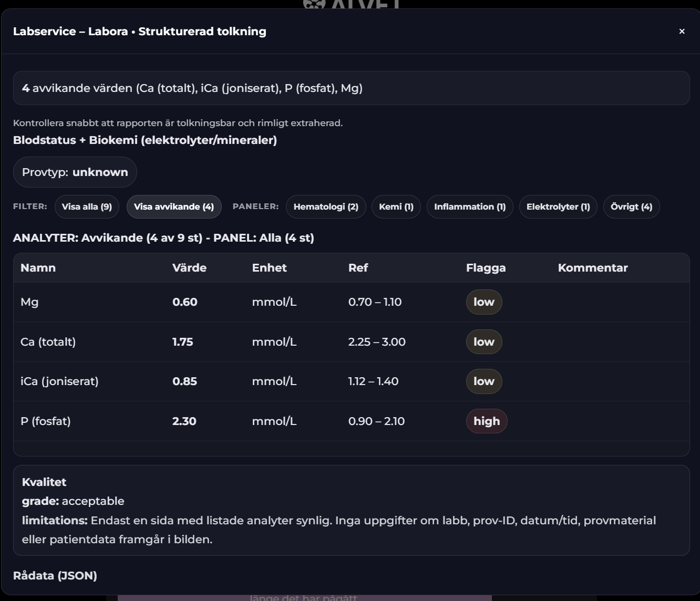Click the Namn column header
The width and height of the screenshot is (700, 601).
pyautogui.click(x=38, y=268)
